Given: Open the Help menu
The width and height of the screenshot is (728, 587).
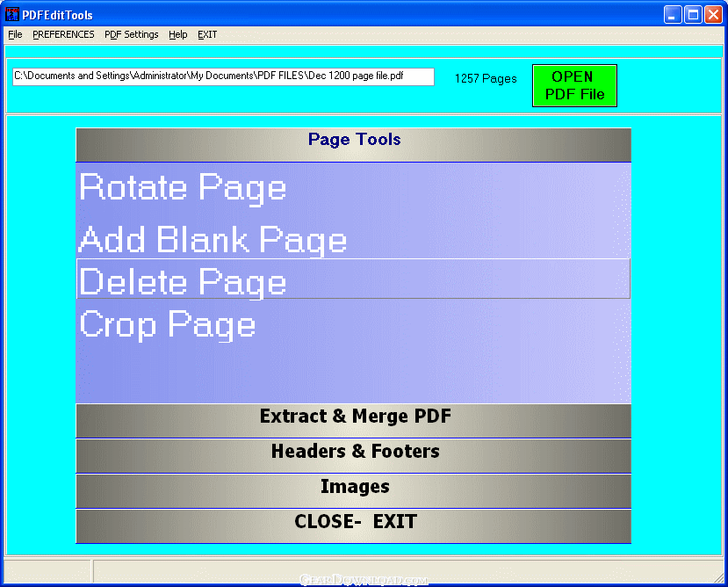Looking at the screenshot, I should coord(177,34).
